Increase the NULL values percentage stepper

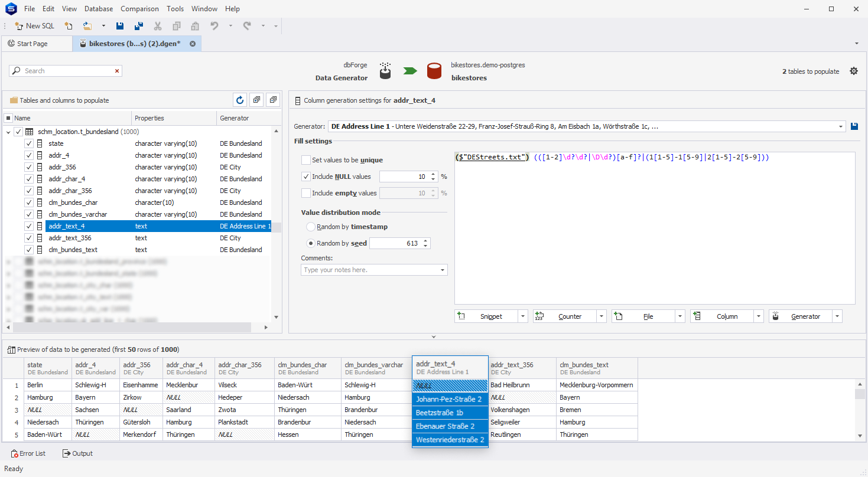(x=433, y=174)
